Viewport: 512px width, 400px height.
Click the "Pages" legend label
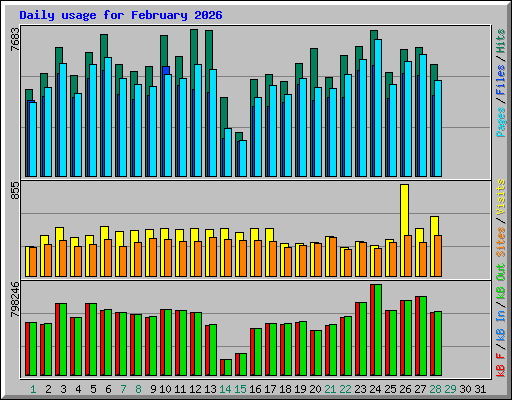click(x=501, y=122)
